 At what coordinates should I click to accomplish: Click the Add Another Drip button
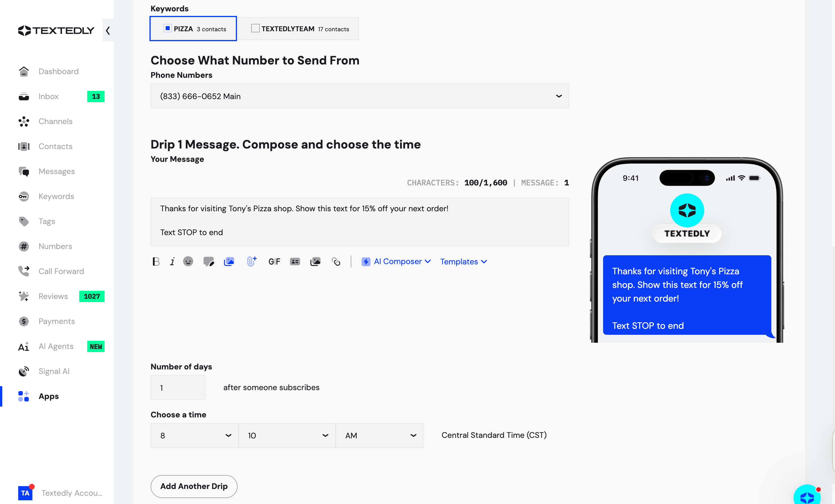click(194, 486)
